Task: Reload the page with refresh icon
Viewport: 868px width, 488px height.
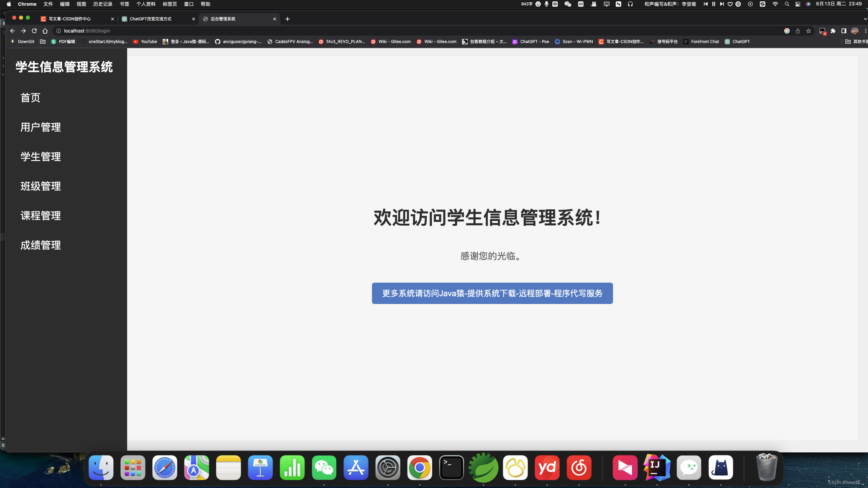Action: click(34, 31)
